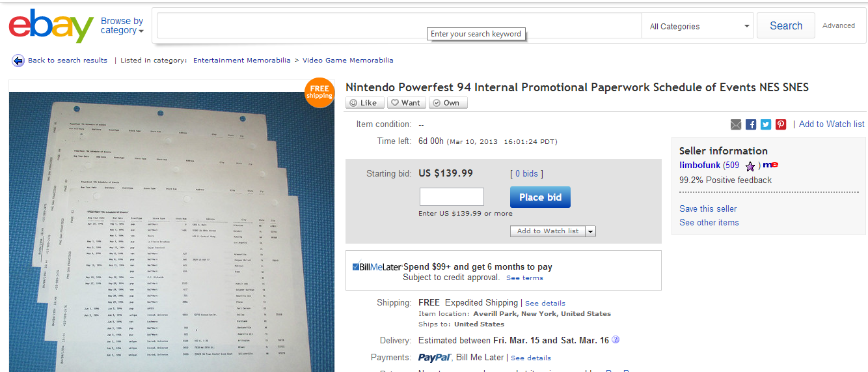Open the 0 bids link

click(x=526, y=174)
